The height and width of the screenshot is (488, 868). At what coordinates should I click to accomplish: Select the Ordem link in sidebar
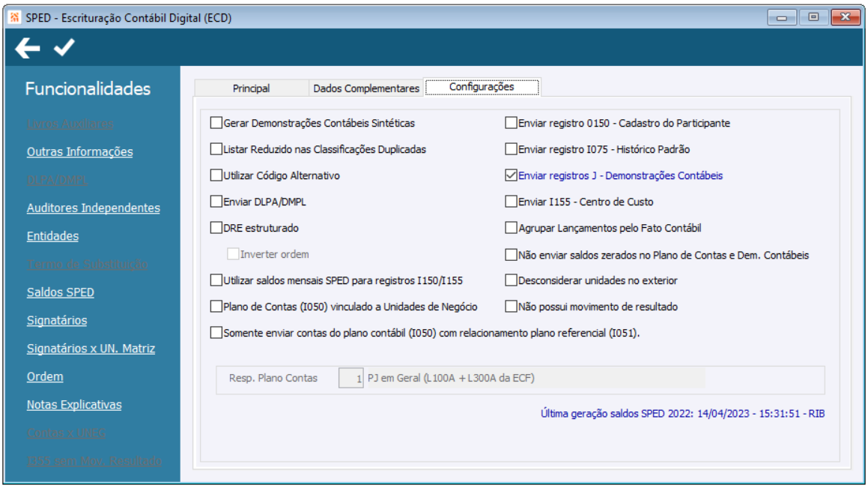click(x=45, y=376)
